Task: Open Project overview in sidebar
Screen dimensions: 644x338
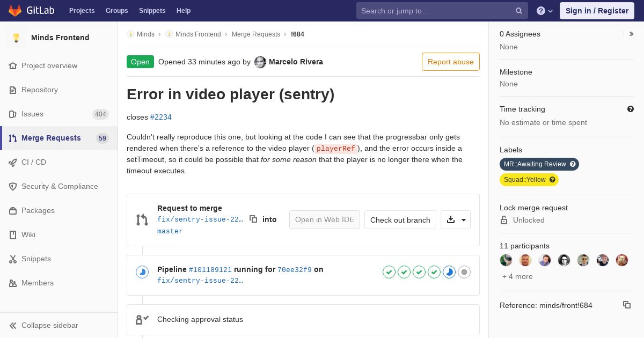Action: 59,65
